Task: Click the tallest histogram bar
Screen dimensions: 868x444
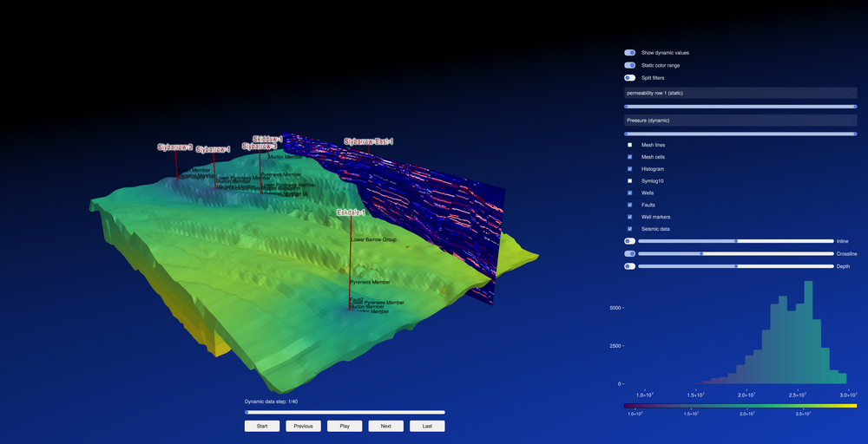Action: click(808, 332)
